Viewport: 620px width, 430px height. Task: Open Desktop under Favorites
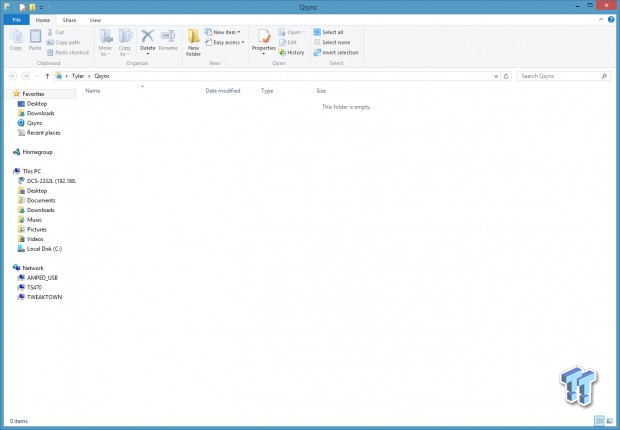coord(37,104)
